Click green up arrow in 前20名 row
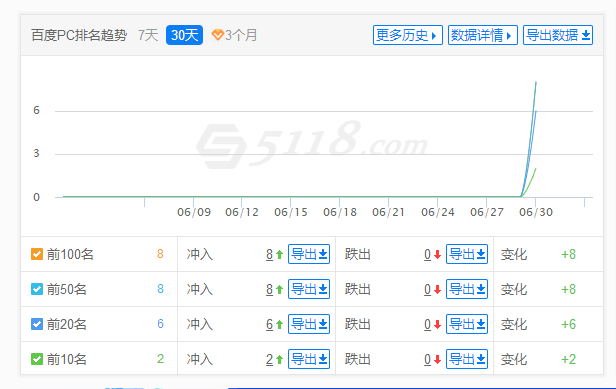The image size is (616, 389). click(279, 325)
